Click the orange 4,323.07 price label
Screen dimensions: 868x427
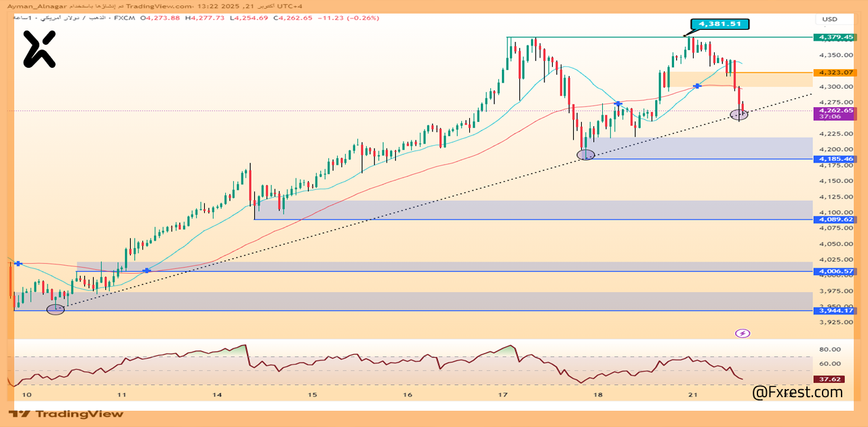[835, 72]
